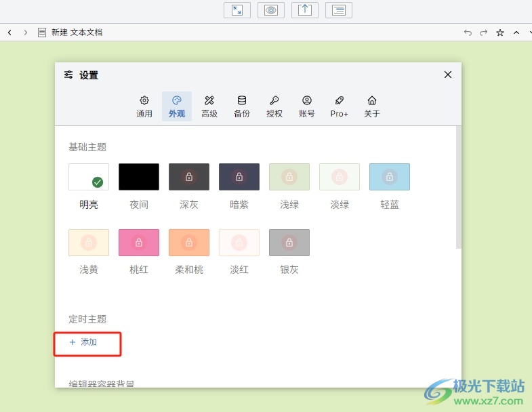Open the Pro+ tab
This screenshot has height=412, width=532.
click(340, 106)
